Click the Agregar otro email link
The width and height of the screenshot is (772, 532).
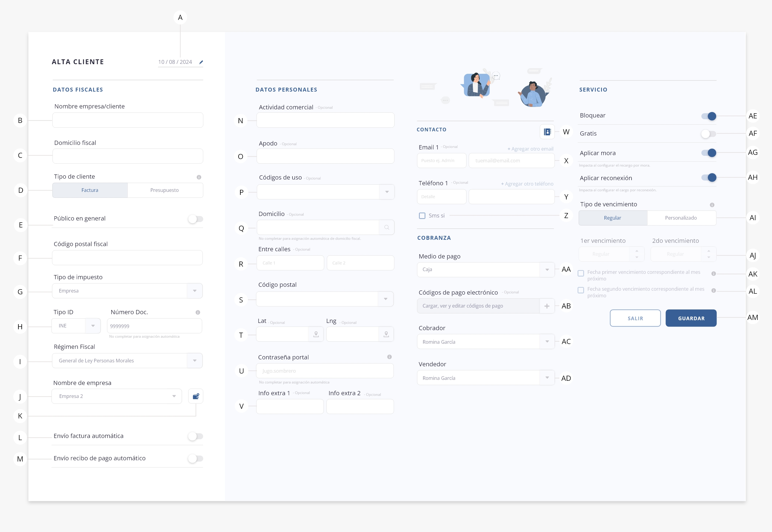530,149
